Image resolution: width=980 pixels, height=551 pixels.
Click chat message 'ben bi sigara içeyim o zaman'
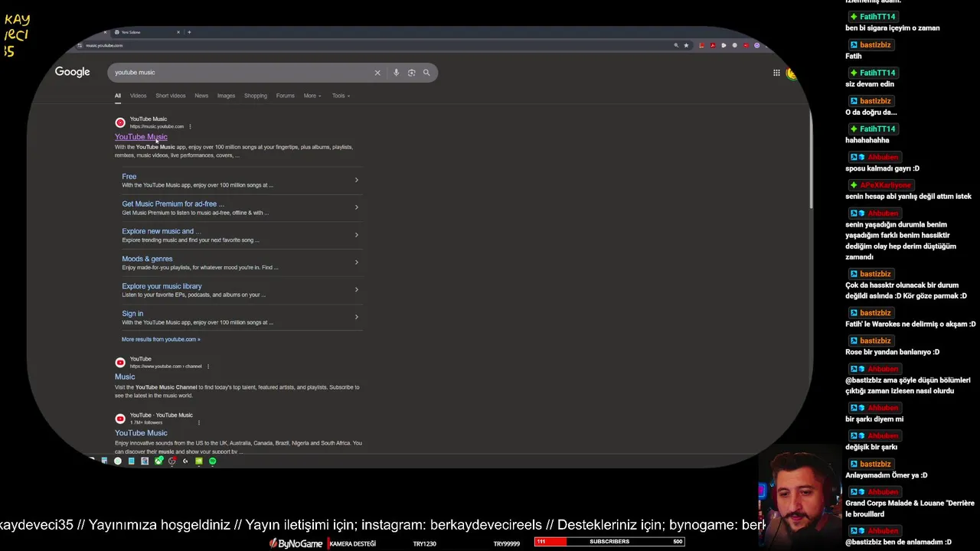(893, 28)
